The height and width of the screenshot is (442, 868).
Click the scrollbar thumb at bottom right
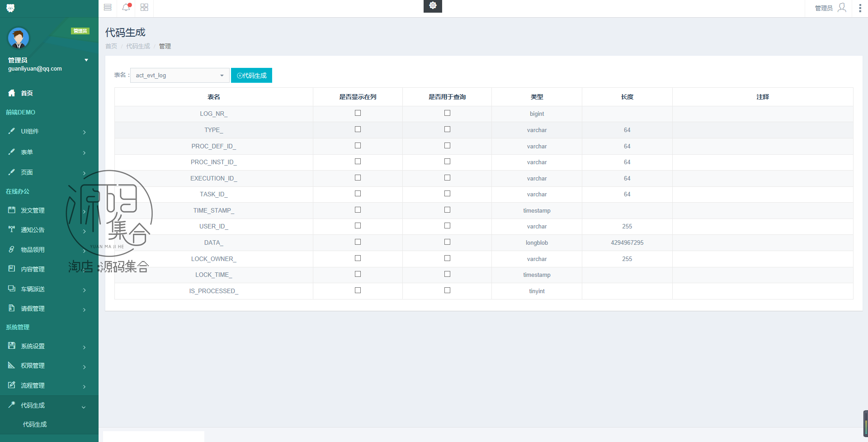tap(865, 423)
